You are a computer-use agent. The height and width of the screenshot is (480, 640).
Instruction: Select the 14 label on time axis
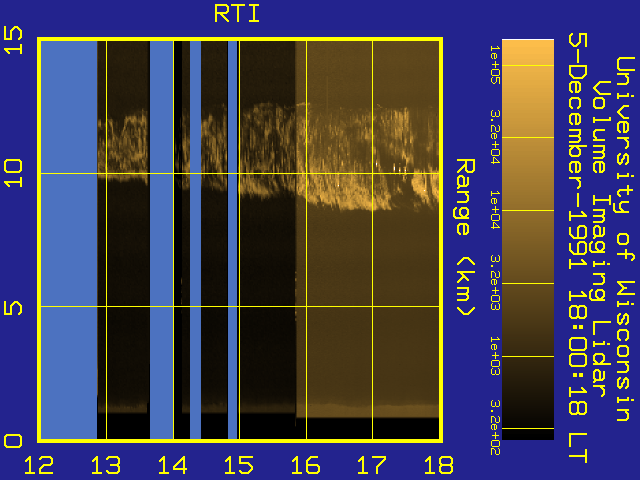173,465
